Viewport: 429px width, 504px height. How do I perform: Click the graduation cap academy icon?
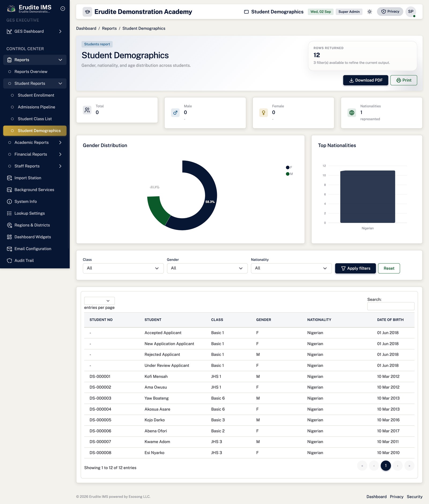[x=87, y=12]
